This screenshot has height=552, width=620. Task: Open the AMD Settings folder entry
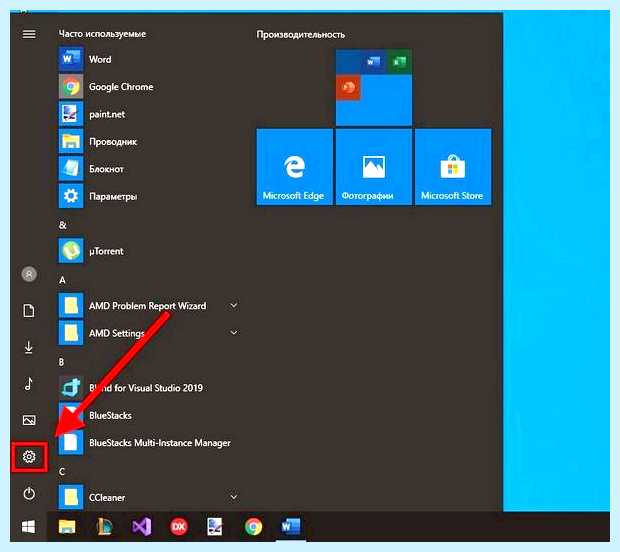150,333
